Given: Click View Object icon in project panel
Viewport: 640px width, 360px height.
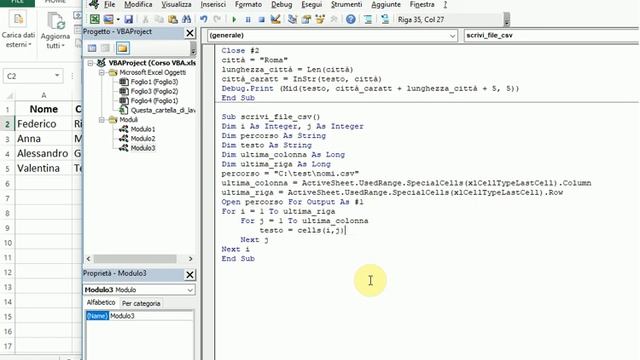Looking at the screenshot, I should coord(106,49).
